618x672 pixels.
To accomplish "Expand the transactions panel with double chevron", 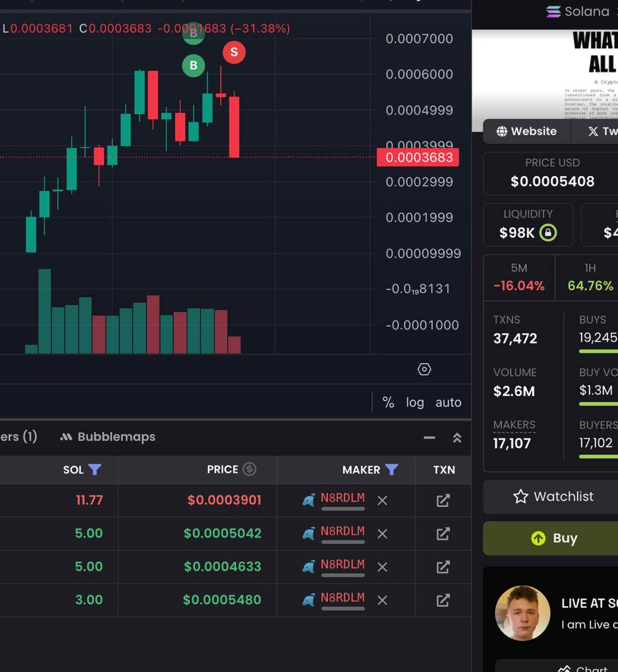I will 457,437.
